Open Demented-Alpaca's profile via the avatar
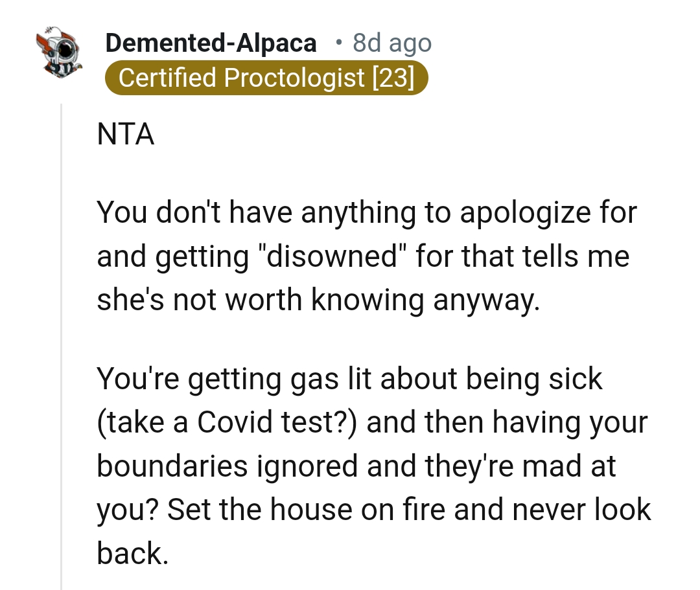This screenshot has width=700, height=590. pyautogui.click(x=60, y=51)
